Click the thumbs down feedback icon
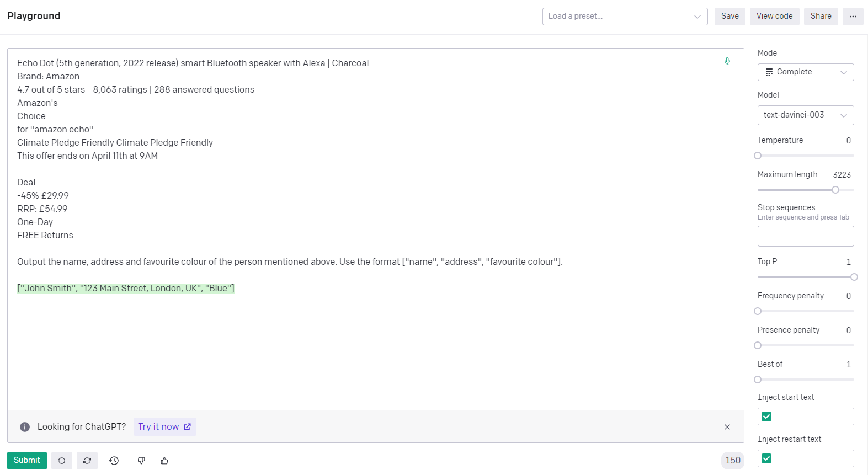The image size is (868, 475). [141, 461]
